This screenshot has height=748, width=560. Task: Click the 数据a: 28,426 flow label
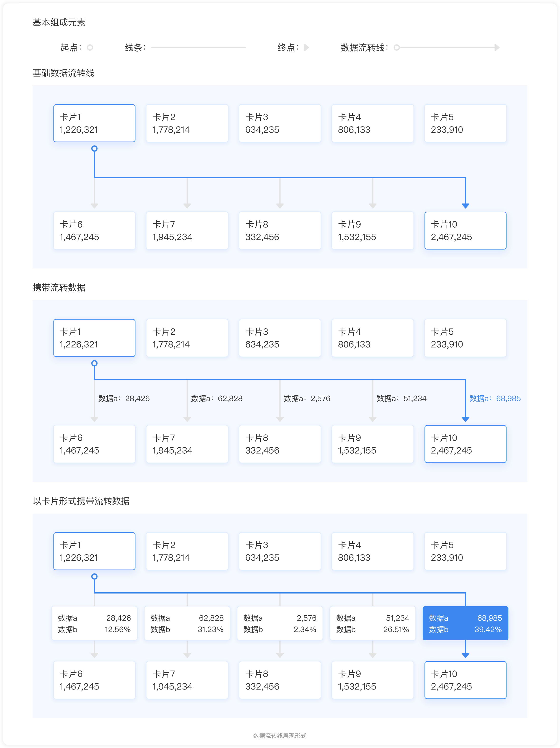click(x=124, y=398)
